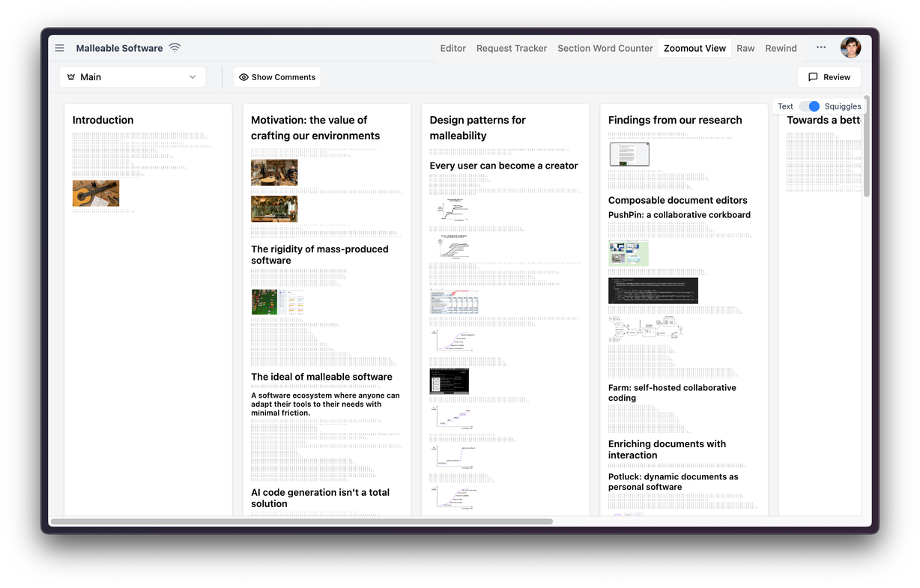
Task: Go to the Rewind tab
Action: [781, 48]
